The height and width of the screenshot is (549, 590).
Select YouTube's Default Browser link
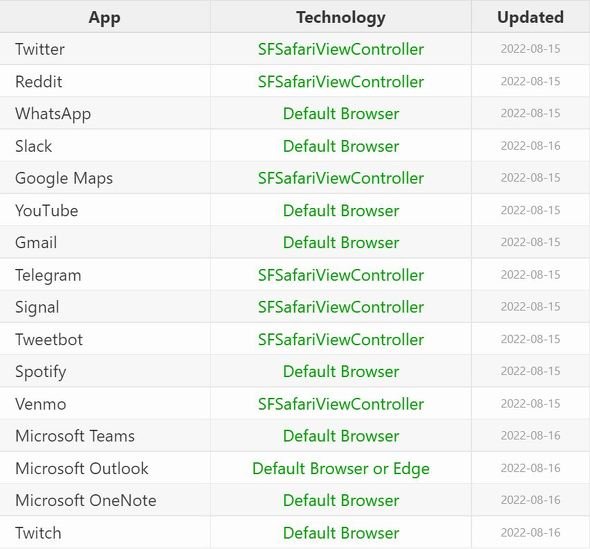[341, 210]
